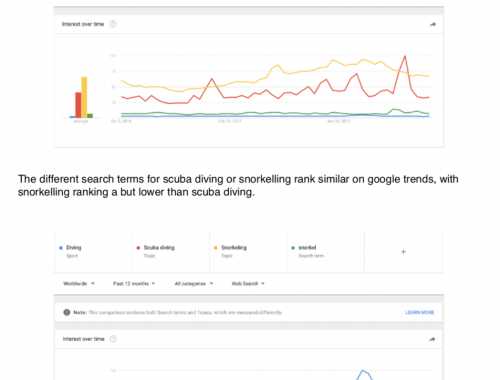Open the Worldwide region dropdown
Screen dimensions: 500x380
[x=79, y=284]
